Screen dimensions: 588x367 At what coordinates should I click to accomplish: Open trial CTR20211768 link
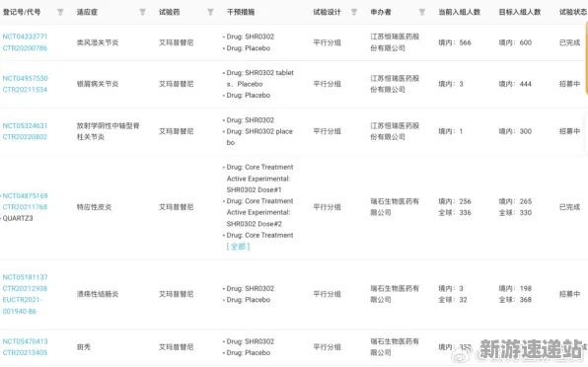25,207
